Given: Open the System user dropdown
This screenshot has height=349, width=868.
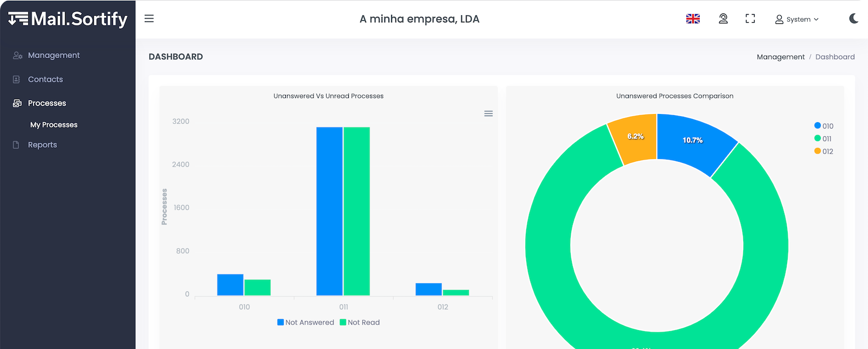Looking at the screenshot, I should (x=797, y=20).
